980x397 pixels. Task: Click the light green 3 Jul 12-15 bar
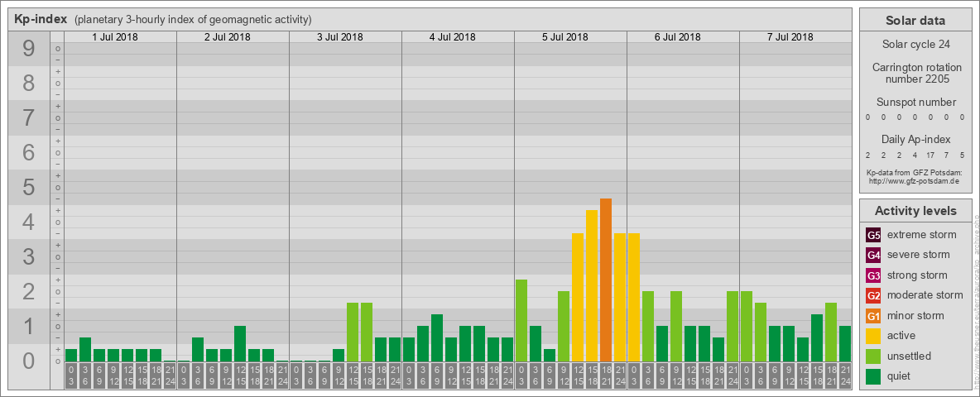pyautogui.click(x=353, y=332)
